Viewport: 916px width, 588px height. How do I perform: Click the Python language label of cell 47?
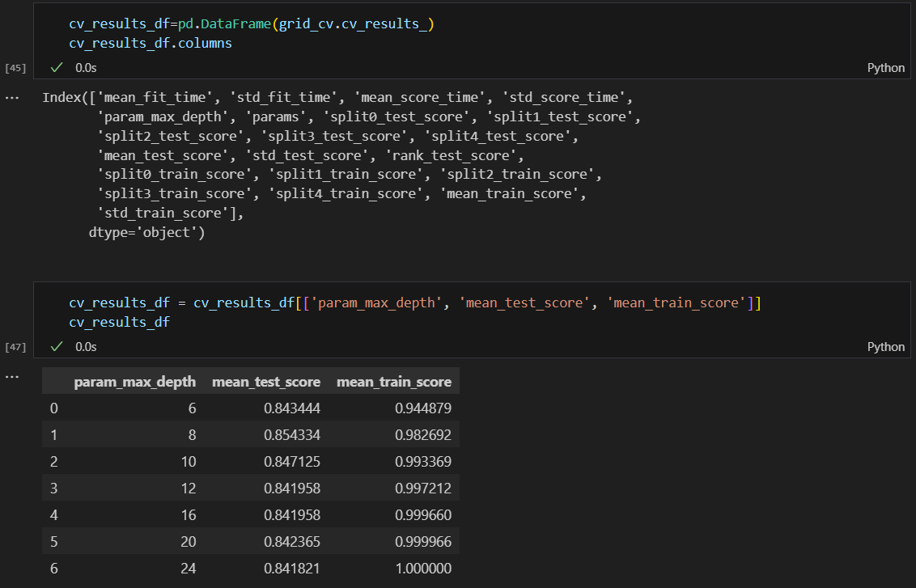(885, 347)
